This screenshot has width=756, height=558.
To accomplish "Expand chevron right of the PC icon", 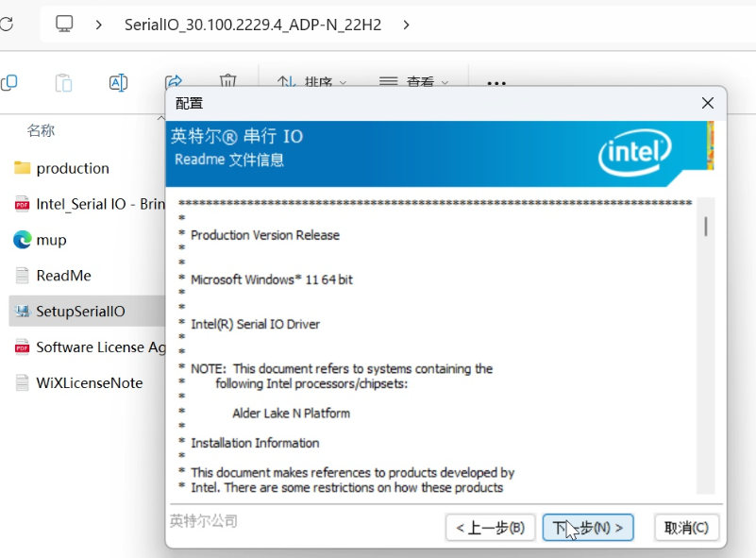I will pos(98,25).
